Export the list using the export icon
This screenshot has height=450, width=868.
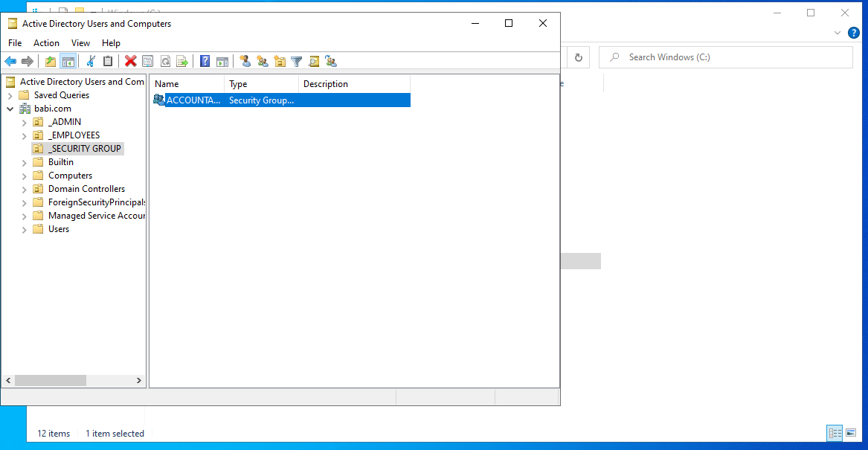tap(183, 61)
